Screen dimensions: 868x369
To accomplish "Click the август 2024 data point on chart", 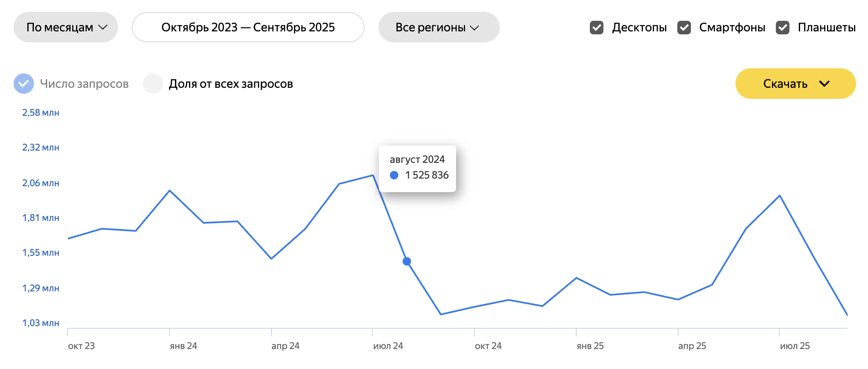I will (407, 261).
